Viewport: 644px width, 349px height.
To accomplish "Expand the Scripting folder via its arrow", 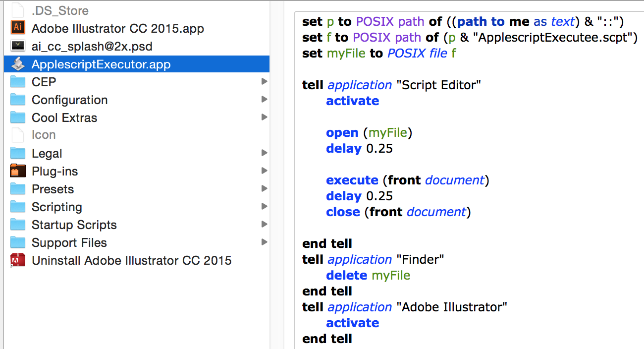I will 264,207.
